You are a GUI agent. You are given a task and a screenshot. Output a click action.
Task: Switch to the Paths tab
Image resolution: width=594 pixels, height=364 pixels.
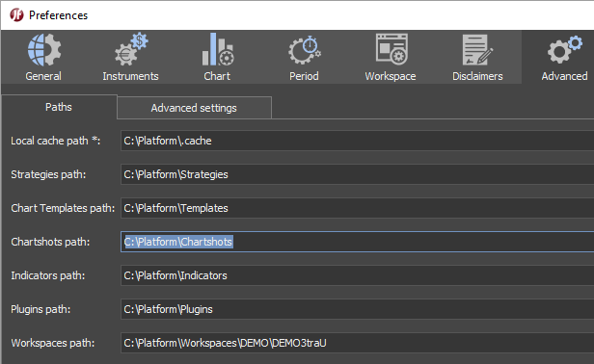click(x=59, y=107)
